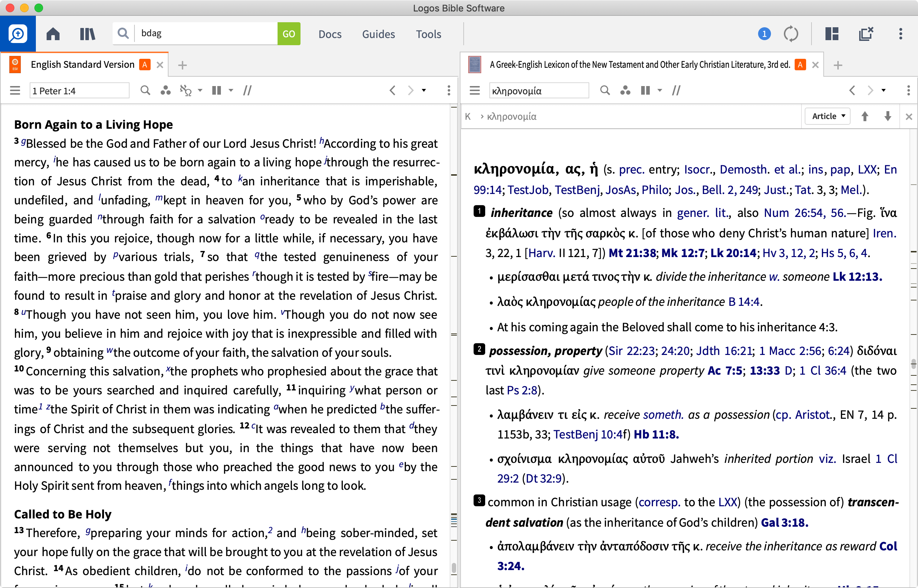918x588 pixels.
Task: Click the 'Born Again to a Living Hope' heading
Action: 93,124
